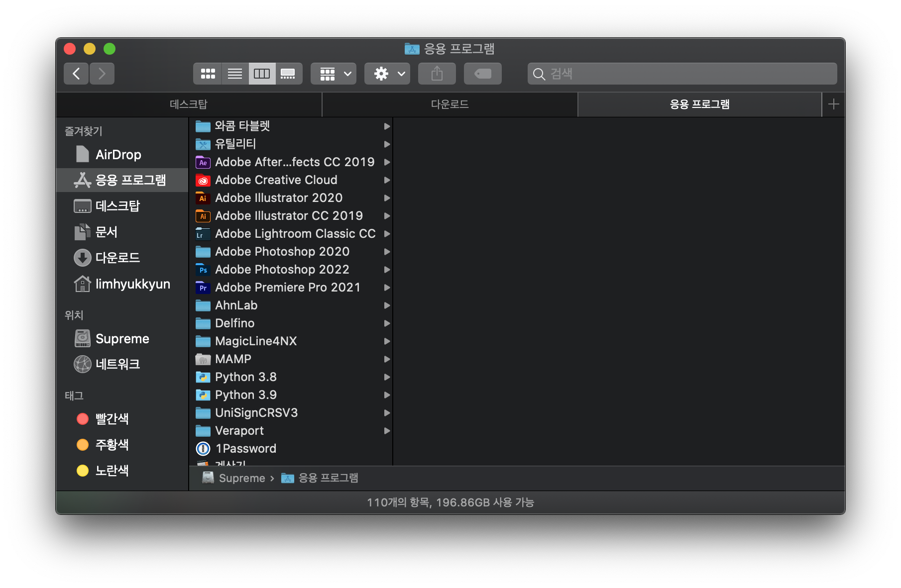
Task: Add a new tab with plus button
Action: click(834, 104)
